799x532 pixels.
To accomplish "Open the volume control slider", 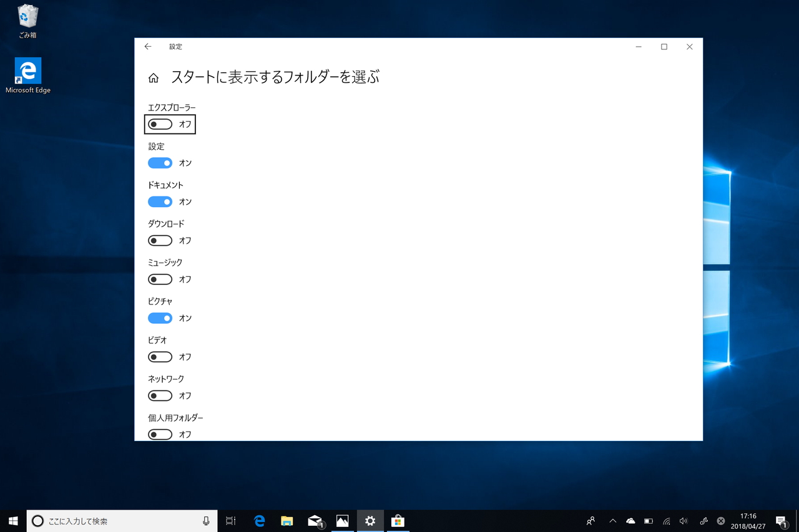I will click(x=683, y=521).
